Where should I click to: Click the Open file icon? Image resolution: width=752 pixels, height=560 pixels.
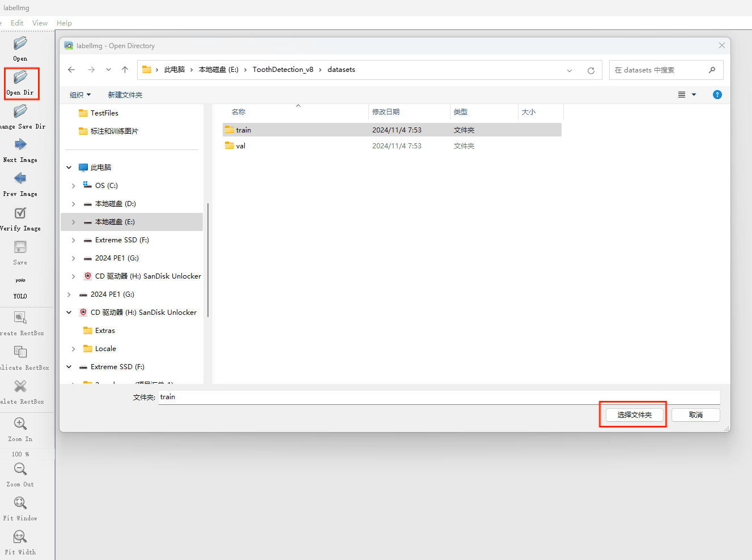(x=20, y=44)
